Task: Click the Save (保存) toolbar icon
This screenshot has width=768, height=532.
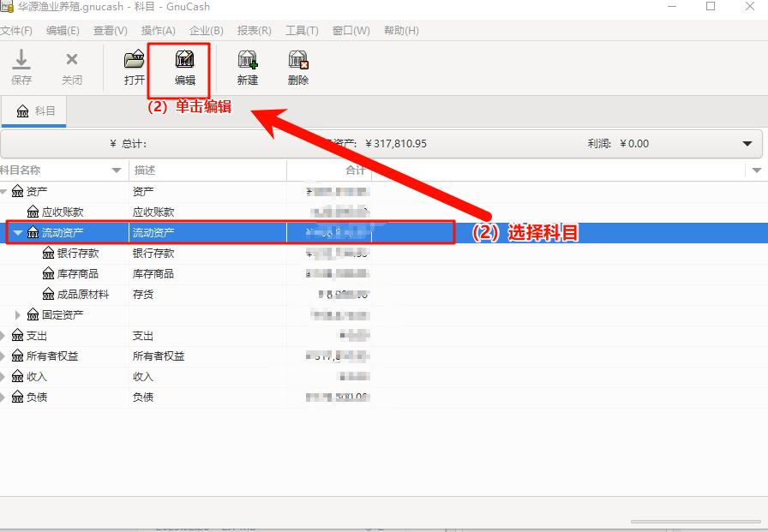Action: pyautogui.click(x=21, y=59)
